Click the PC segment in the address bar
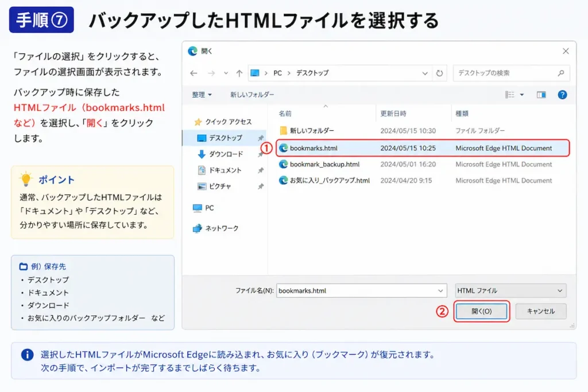The width and height of the screenshot is (588, 392). click(x=277, y=73)
